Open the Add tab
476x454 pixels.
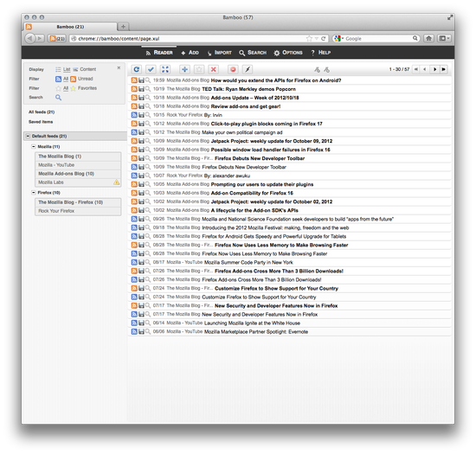point(190,53)
